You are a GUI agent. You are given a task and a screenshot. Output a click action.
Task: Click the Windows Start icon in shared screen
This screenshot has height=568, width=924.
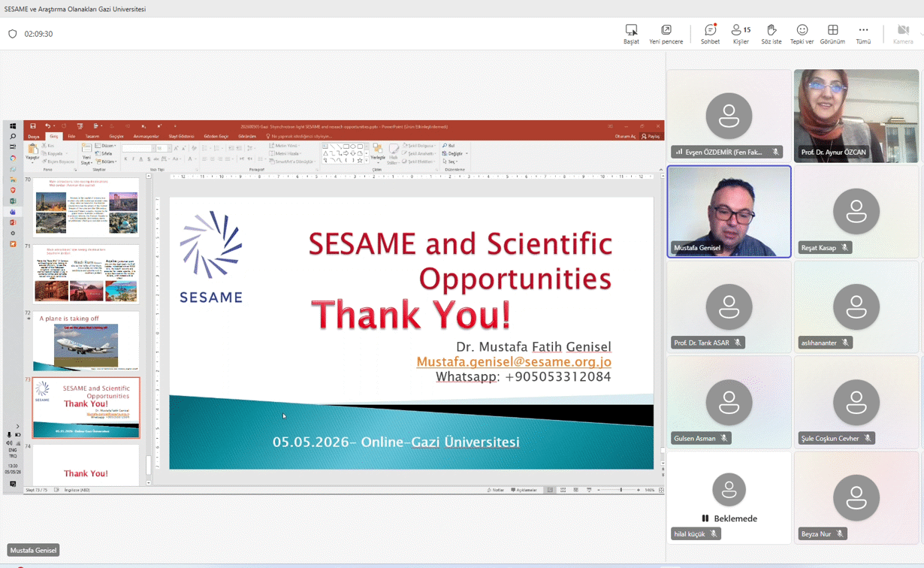click(x=13, y=126)
